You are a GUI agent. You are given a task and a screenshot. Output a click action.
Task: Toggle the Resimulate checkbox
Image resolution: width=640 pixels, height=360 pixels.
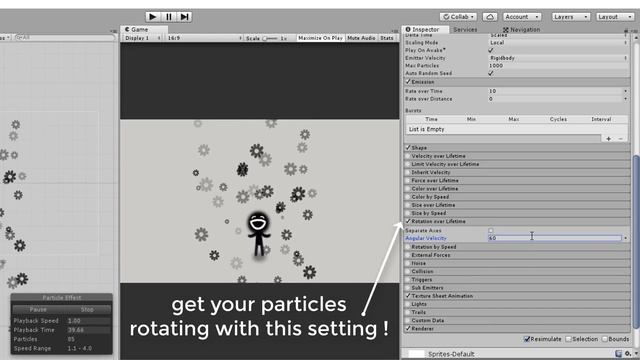coord(527,339)
